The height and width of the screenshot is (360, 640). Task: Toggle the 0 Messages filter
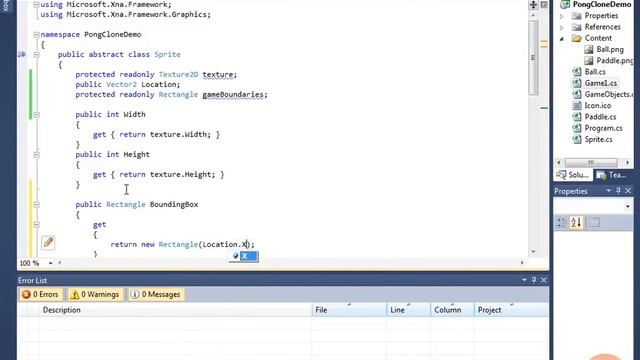pos(156,294)
